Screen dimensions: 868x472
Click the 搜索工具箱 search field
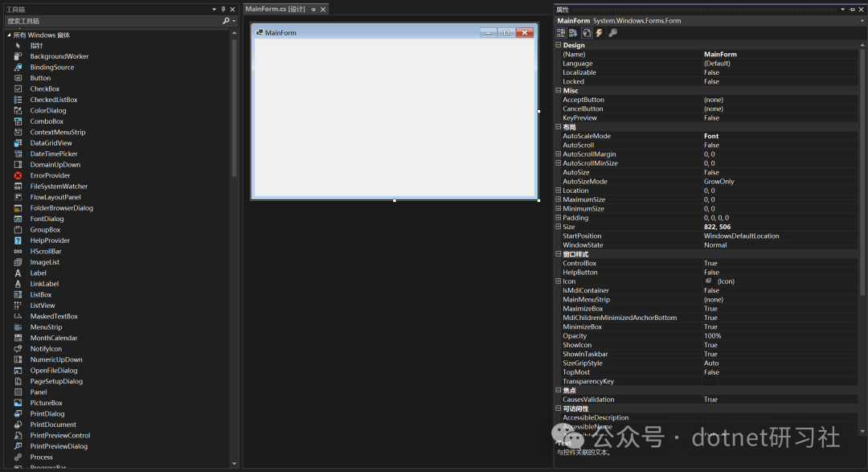pos(113,21)
